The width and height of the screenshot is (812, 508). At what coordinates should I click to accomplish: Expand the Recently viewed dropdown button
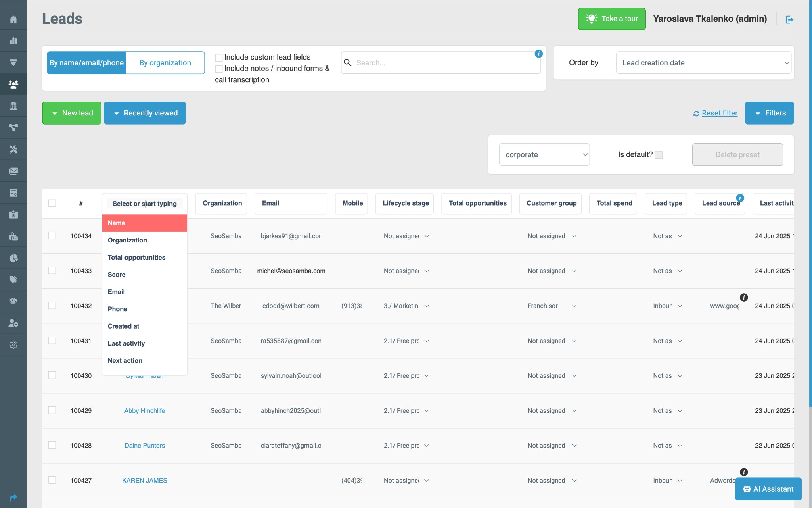pyautogui.click(x=145, y=113)
